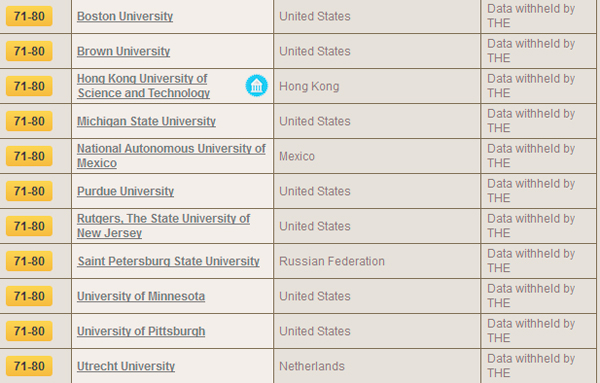Click the 71-80 rank badge for Utrecht University

(29, 366)
